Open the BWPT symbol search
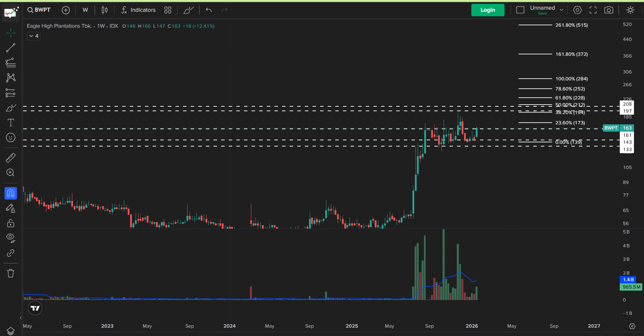 pyautogui.click(x=39, y=10)
